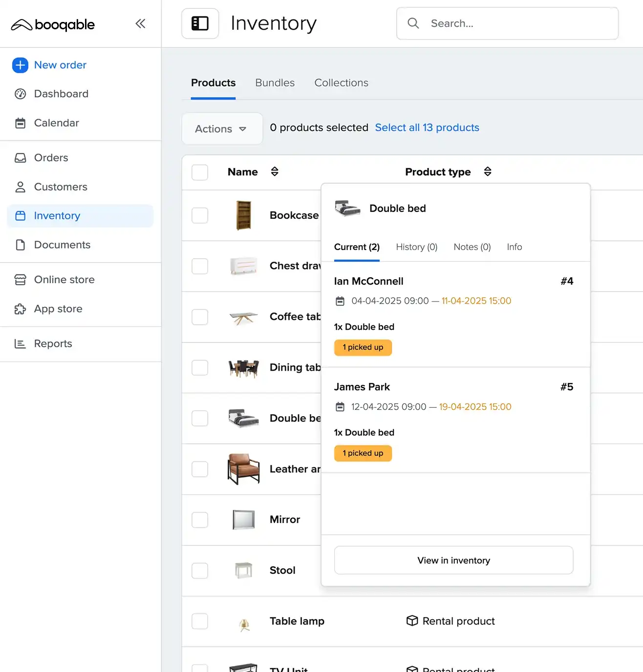Tick the Mirror product checkbox
Image resolution: width=643 pixels, height=672 pixels.
pos(200,520)
